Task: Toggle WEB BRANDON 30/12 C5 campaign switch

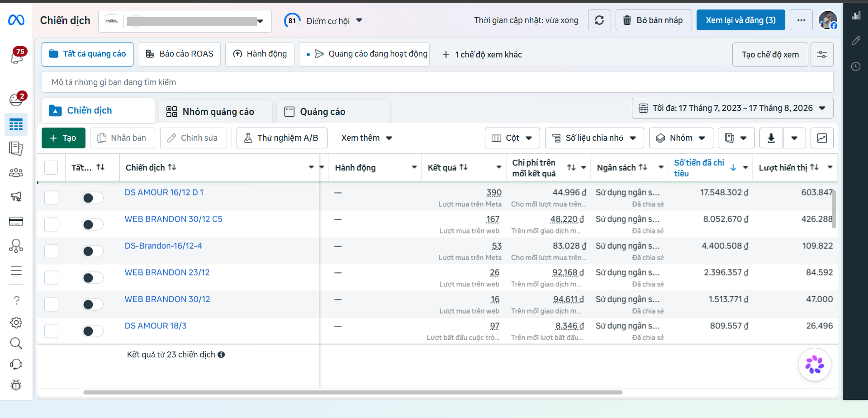Action: [92, 224]
